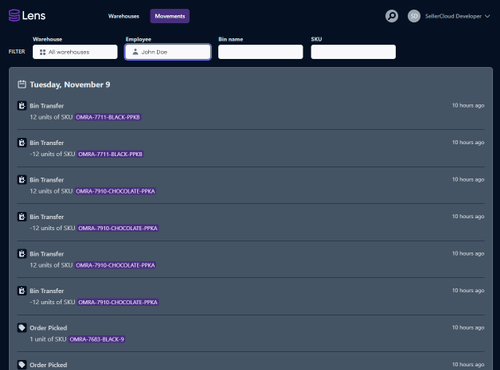Focus the Bin name input field
This screenshot has height=370, width=500.
[x=260, y=52]
